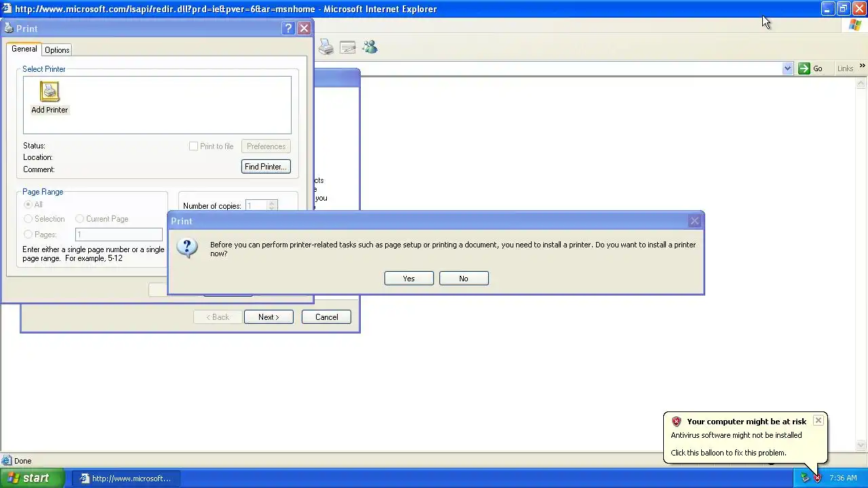Click the IE toolbar Edit icon
868x488 pixels.
click(x=348, y=47)
